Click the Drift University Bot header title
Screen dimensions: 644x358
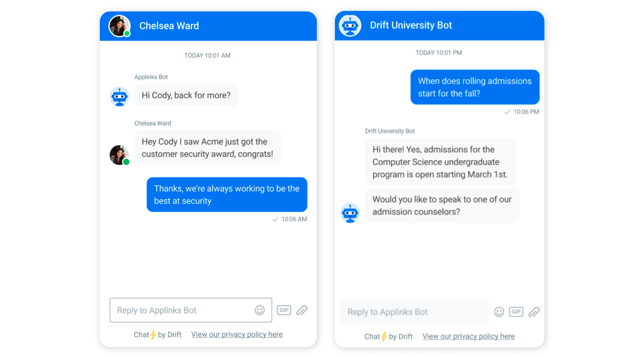[x=411, y=25]
